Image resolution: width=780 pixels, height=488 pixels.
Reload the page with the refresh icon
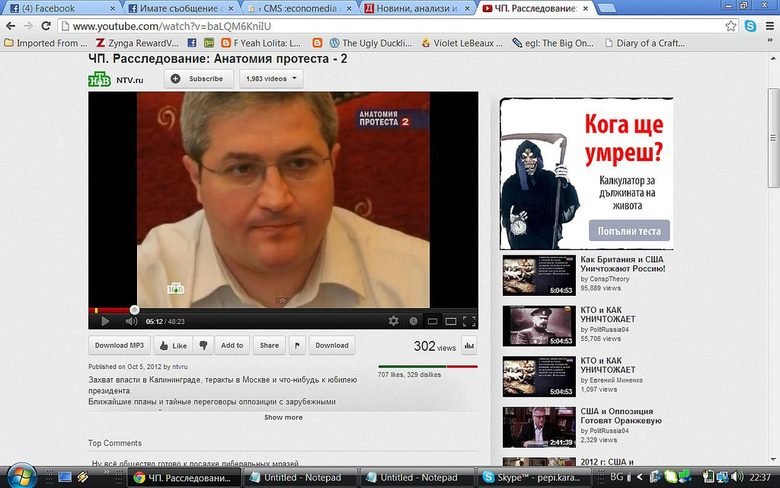tap(46, 26)
